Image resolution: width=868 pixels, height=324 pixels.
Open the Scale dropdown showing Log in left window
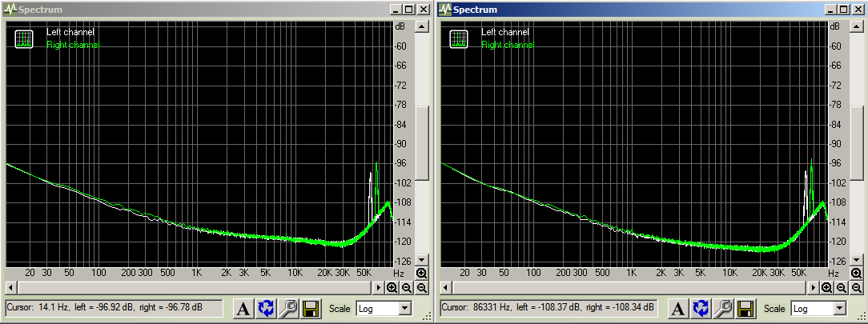point(406,309)
